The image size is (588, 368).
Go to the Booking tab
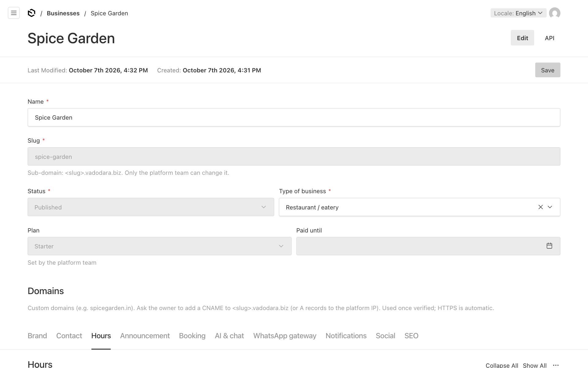click(x=192, y=336)
